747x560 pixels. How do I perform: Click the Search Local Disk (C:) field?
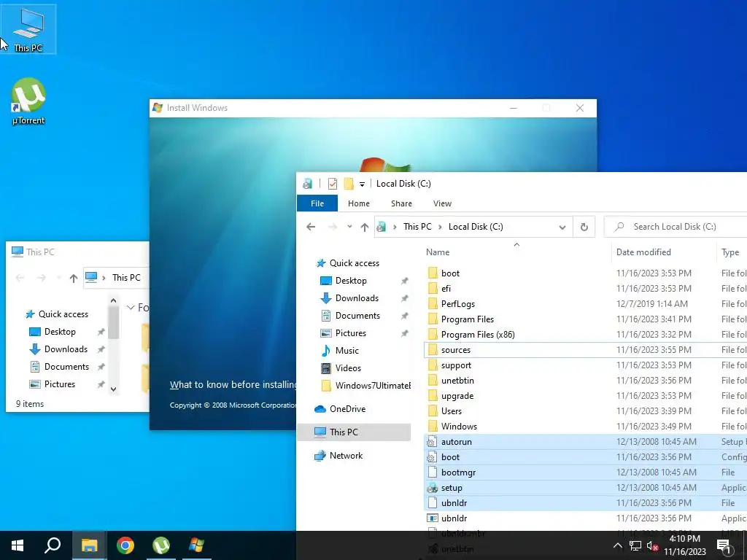point(676,227)
